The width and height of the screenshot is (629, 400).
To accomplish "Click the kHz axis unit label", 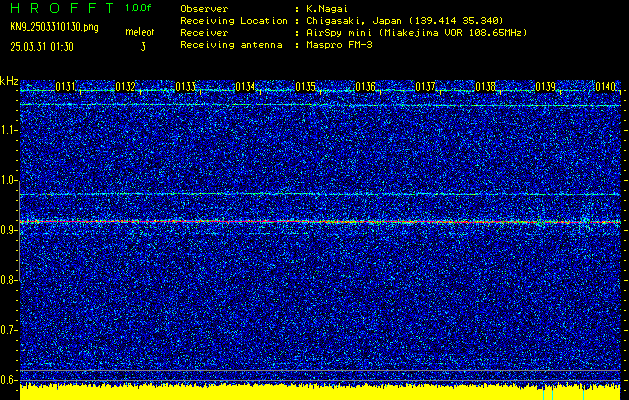I will click(x=9, y=81).
